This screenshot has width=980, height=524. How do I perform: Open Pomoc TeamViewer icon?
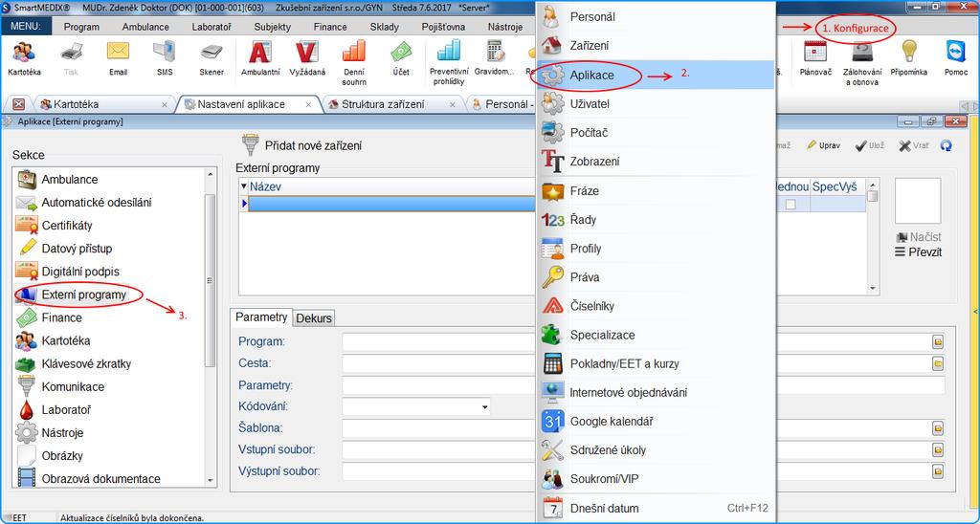click(956, 58)
